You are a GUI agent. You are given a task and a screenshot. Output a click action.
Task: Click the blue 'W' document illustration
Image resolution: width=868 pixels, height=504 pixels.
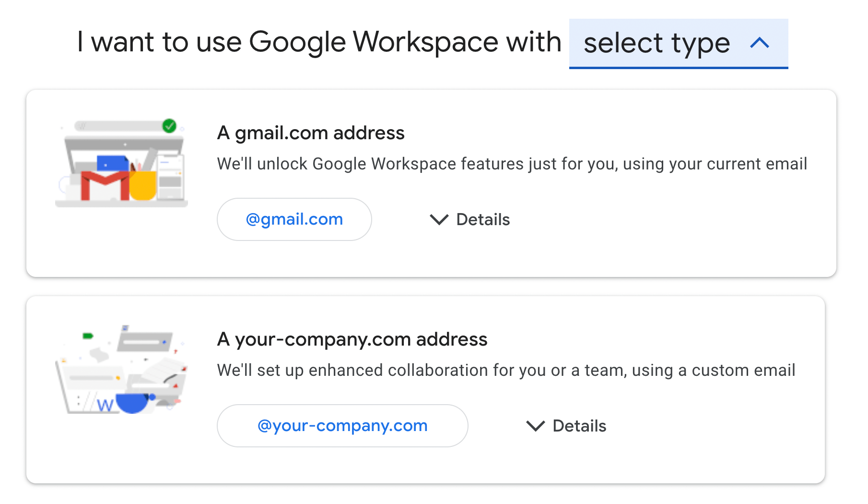[105, 406]
